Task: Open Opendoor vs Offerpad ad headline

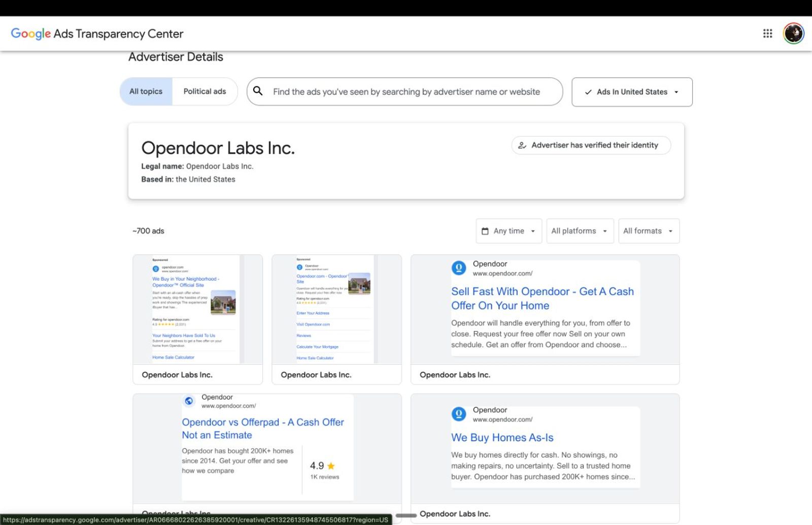Action: (x=263, y=429)
